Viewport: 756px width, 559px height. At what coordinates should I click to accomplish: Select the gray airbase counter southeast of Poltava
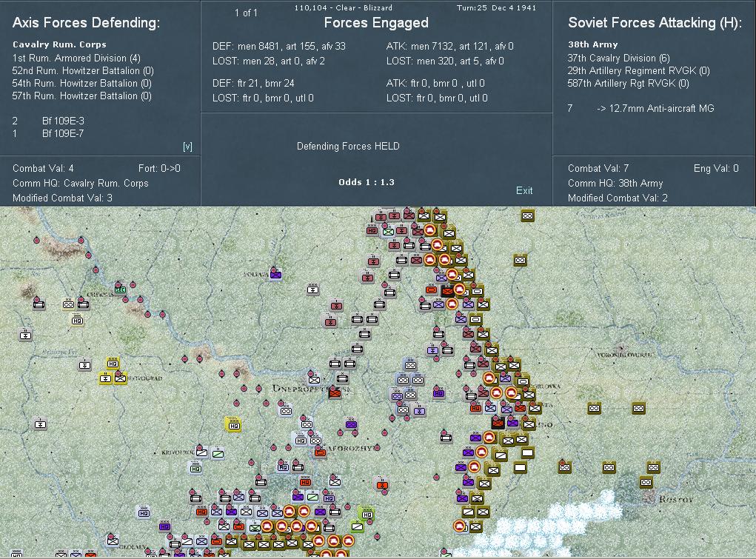coord(312,289)
